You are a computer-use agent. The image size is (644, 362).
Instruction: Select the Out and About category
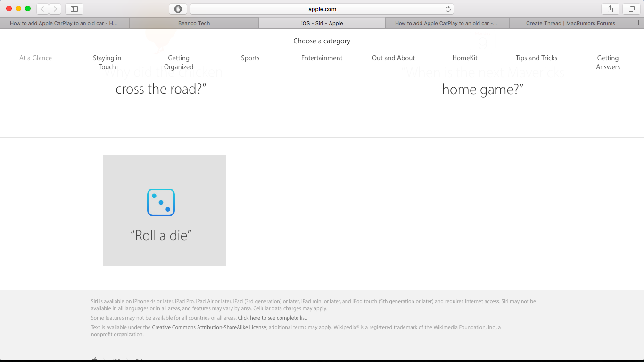(393, 58)
